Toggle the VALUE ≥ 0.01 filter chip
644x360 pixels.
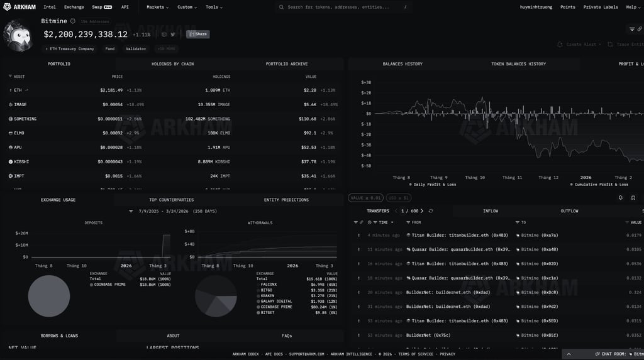(365, 198)
